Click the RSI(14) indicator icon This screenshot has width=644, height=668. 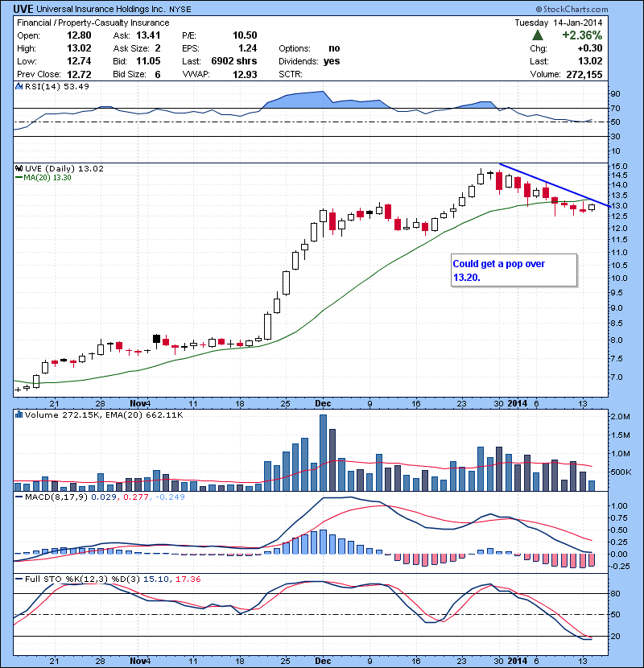click(x=19, y=86)
